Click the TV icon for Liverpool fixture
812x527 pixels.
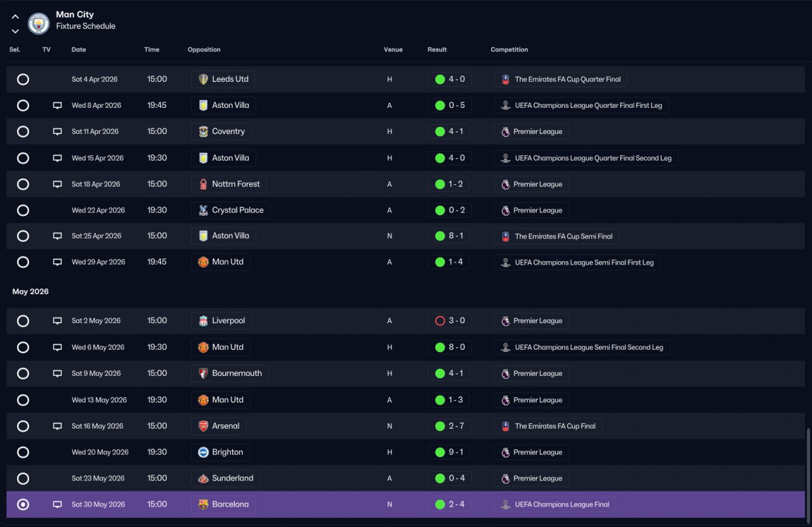coord(58,321)
